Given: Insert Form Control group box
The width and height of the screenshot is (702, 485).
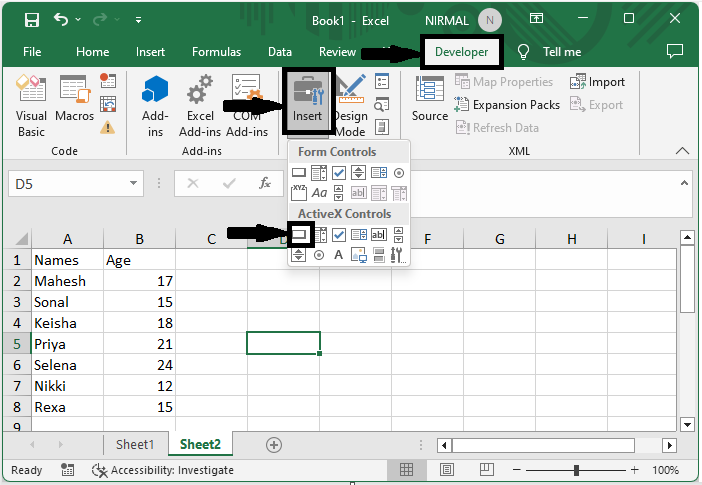Looking at the screenshot, I should pos(299,193).
